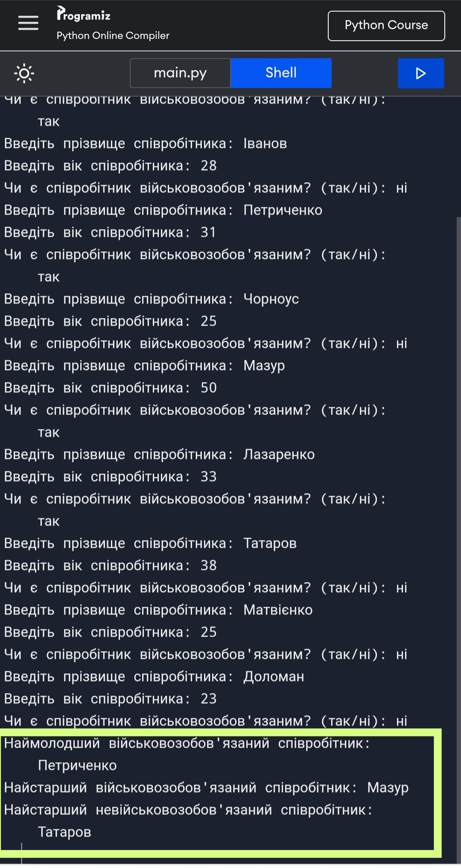
Task: Click the surname line with Іванов
Action: (145, 144)
